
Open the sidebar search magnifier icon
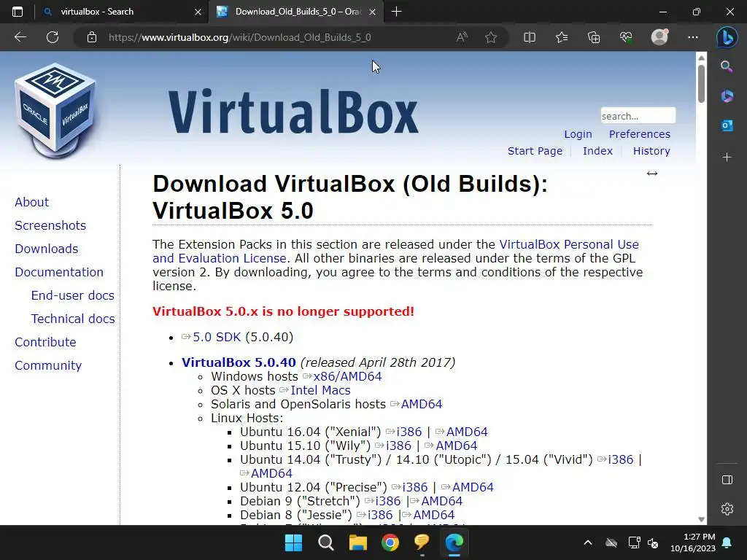727,66
